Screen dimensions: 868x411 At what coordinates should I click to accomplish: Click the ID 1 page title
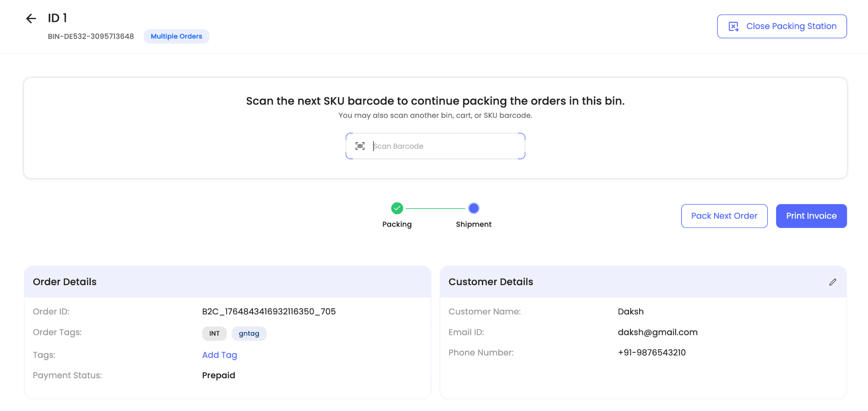click(x=57, y=18)
